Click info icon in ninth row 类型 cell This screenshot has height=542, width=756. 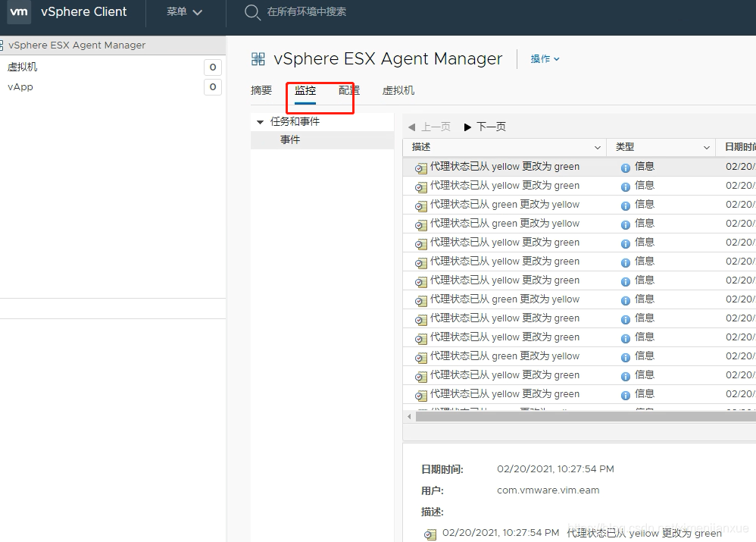click(626, 319)
